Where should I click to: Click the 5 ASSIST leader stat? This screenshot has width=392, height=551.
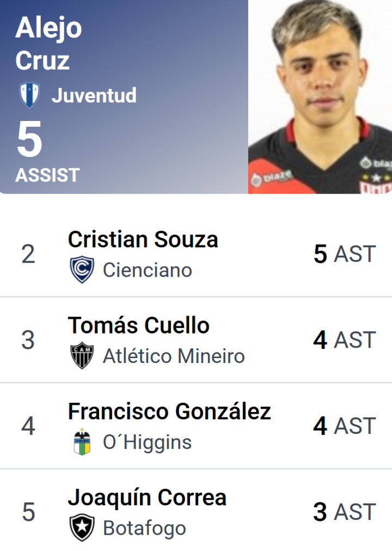coord(47,152)
